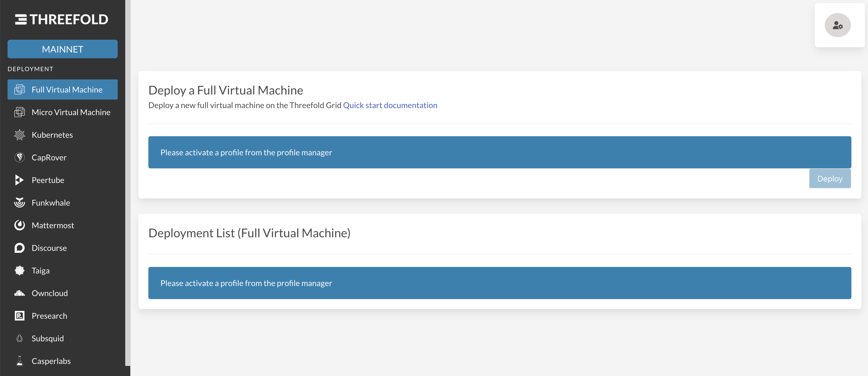
Task: Open Quick start documentation link
Action: pos(390,105)
